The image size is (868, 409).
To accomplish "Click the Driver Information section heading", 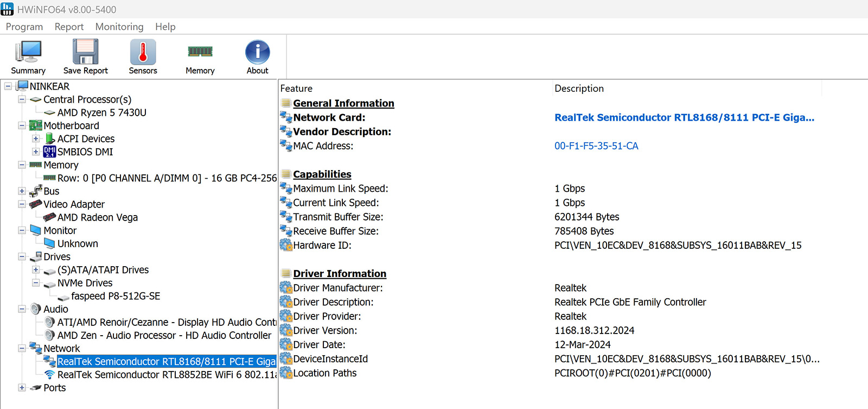I will coord(340,273).
